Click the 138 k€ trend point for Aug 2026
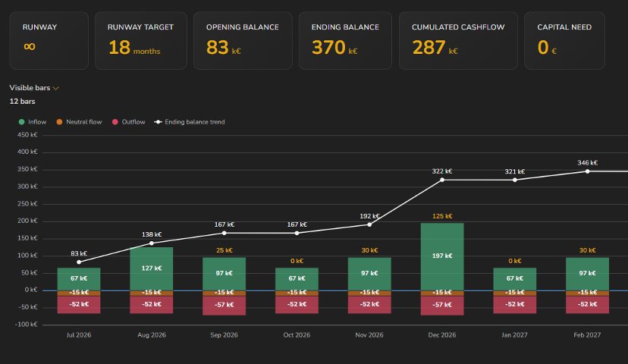Image resolution: width=628 pixels, height=364 pixels. pos(152,243)
